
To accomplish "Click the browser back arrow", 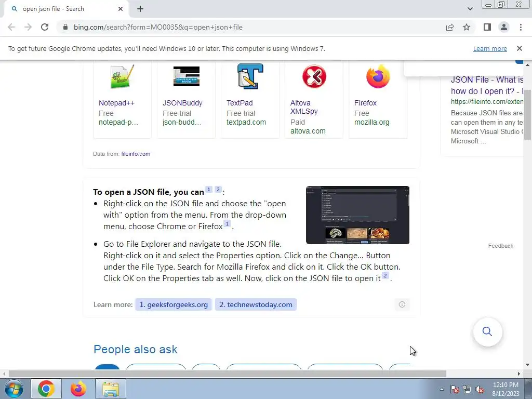I will click(x=11, y=27).
